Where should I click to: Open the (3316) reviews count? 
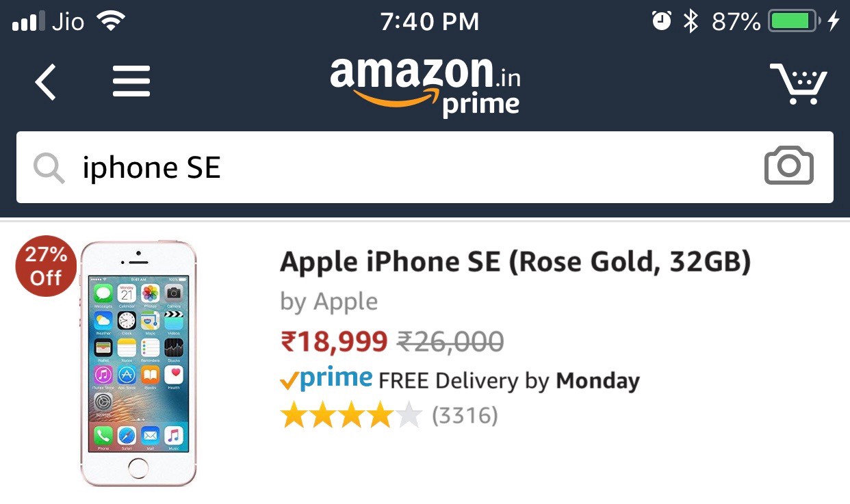pos(464,416)
